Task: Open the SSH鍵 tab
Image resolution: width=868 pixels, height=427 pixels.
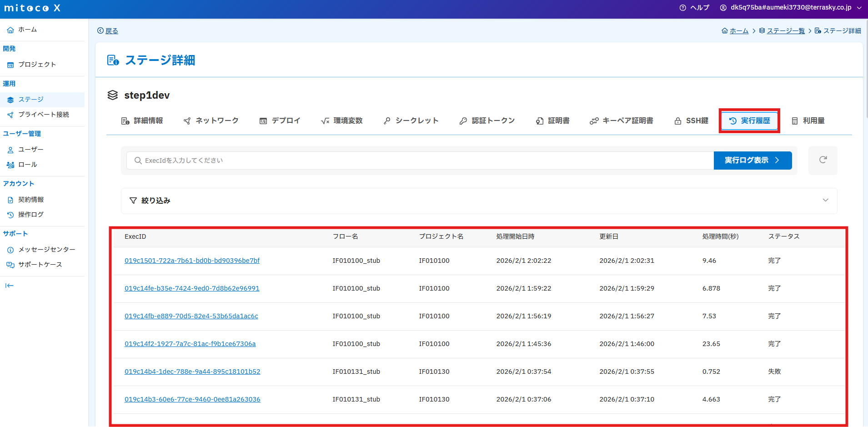Action: pos(691,121)
